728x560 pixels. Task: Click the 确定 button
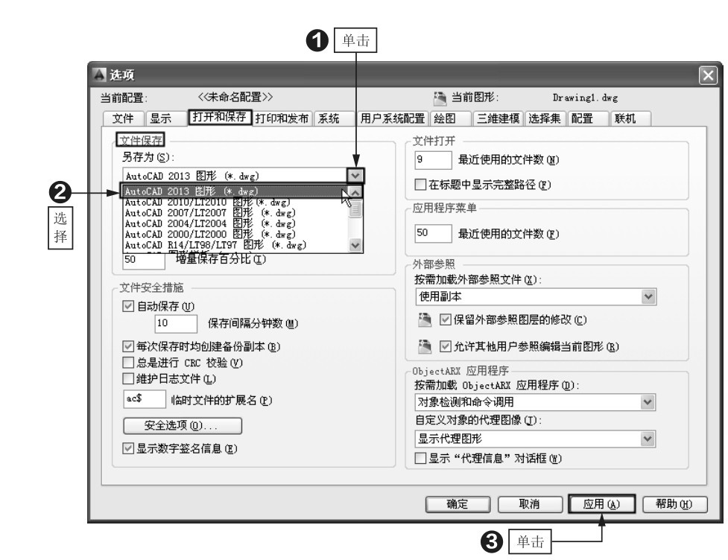coord(458,504)
